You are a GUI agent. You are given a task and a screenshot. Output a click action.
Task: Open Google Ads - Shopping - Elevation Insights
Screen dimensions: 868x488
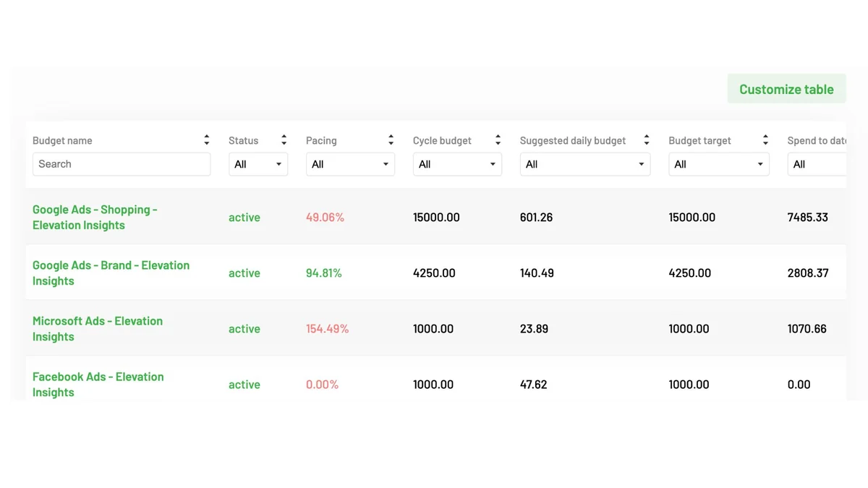click(x=95, y=217)
